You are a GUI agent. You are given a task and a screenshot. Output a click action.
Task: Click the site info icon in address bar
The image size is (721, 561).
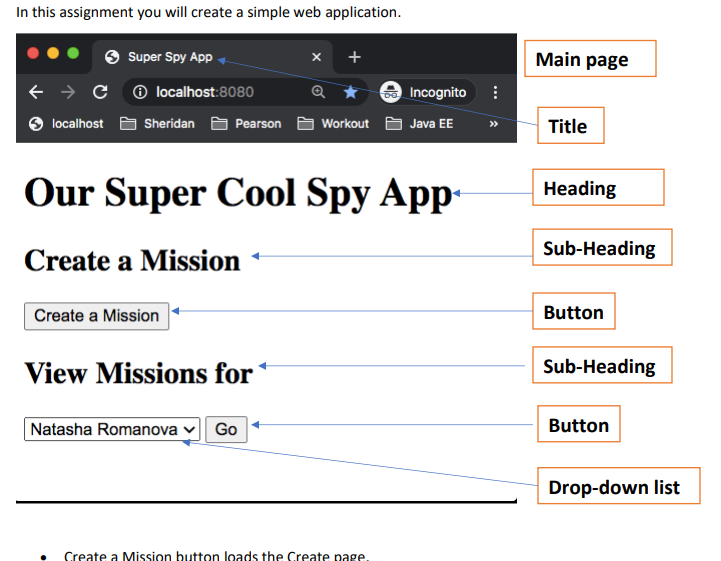tap(140, 92)
